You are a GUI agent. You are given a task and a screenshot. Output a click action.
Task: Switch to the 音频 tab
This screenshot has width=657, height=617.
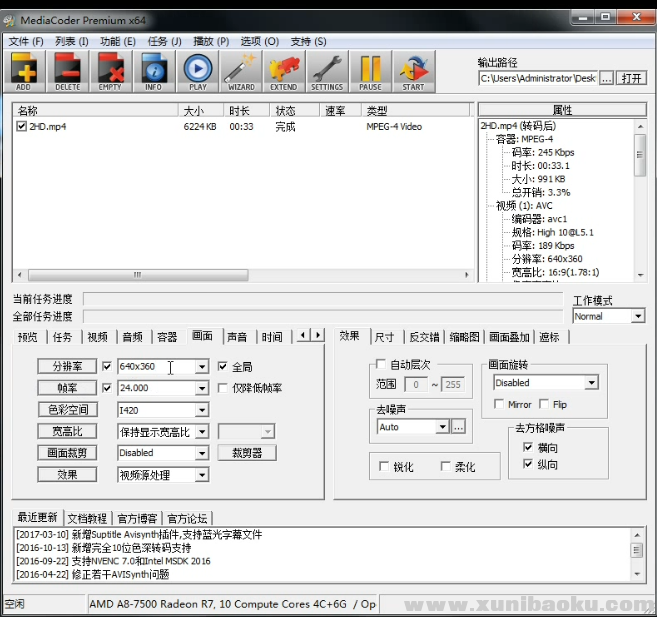pos(132,337)
